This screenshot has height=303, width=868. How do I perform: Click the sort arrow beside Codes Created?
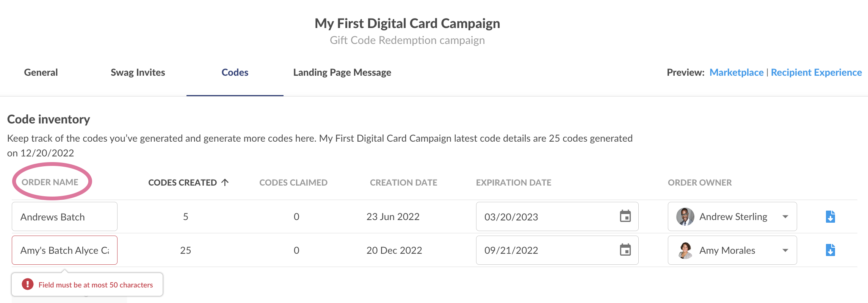(225, 182)
